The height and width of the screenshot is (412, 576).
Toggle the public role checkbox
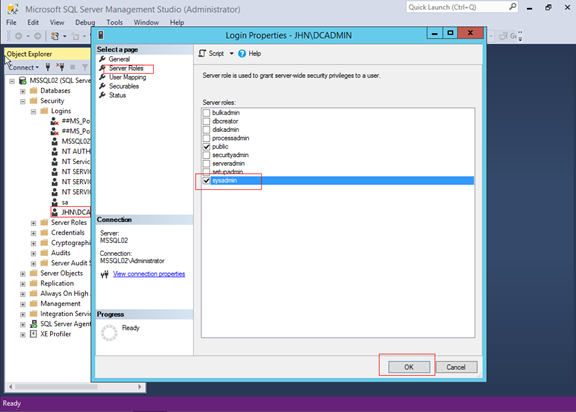(x=206, y=147)
